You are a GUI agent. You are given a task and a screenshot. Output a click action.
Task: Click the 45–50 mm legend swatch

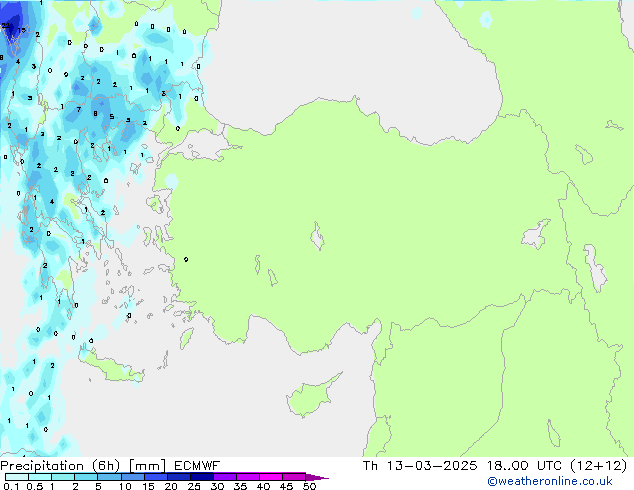coord(294,477)
